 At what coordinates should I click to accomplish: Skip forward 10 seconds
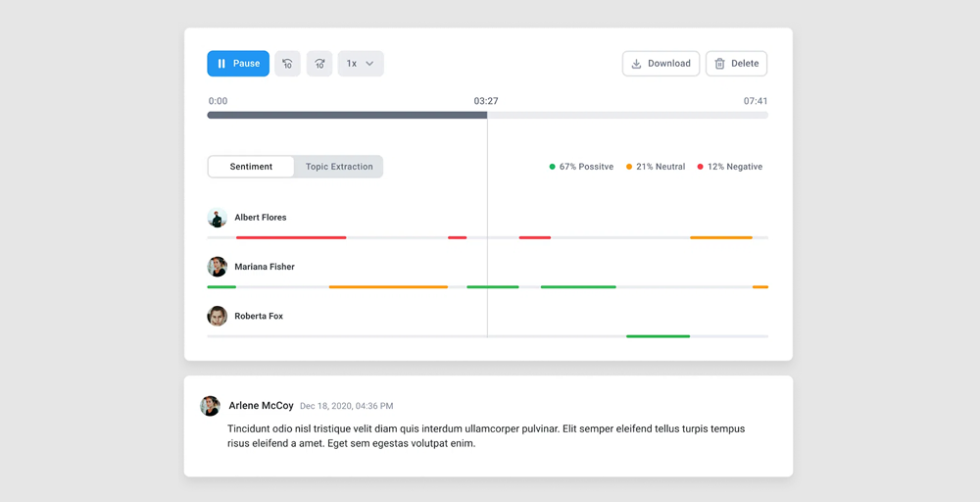(319, 64)
